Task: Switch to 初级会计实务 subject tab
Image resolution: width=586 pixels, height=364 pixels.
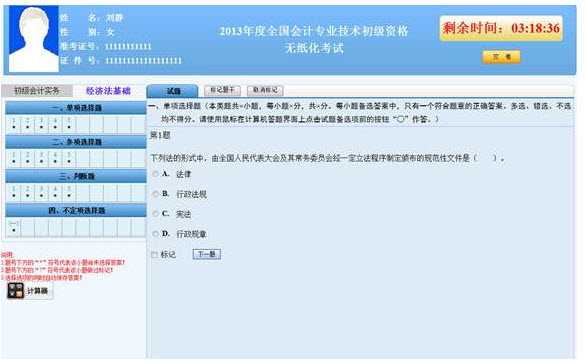Action: (37, 90)
